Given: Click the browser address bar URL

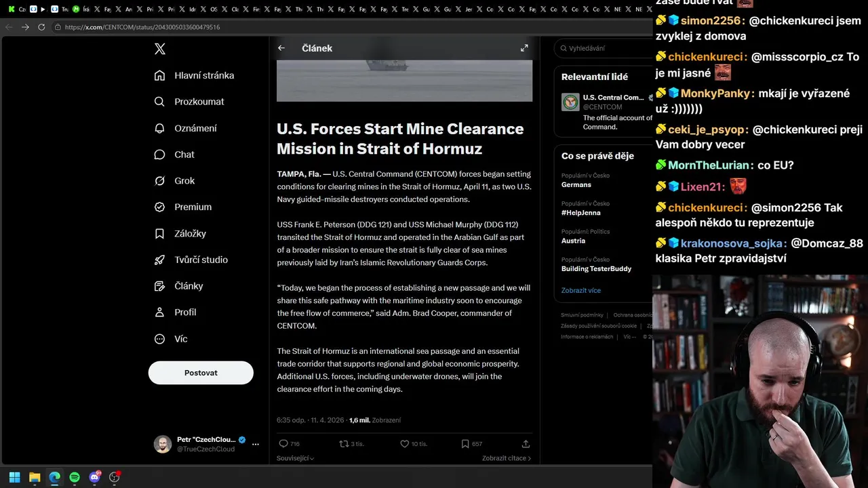Looking at the screenshot, I should tap(142, 27).
